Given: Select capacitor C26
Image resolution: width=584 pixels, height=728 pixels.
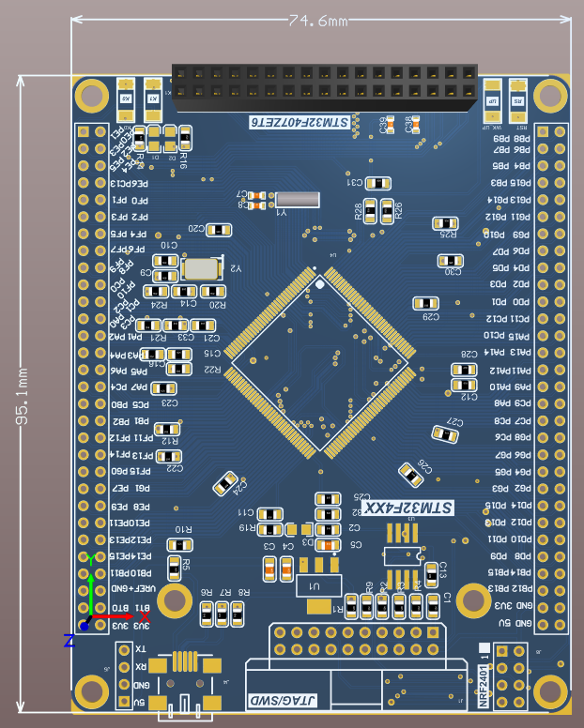Looking at the screenshot, I should 411,475.
